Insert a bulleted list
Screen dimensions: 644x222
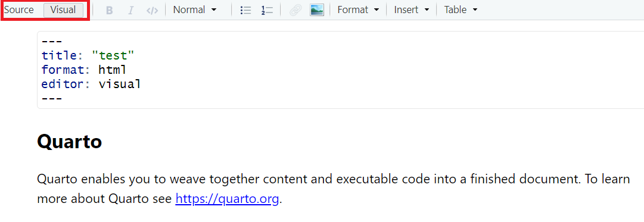[245, 10]
